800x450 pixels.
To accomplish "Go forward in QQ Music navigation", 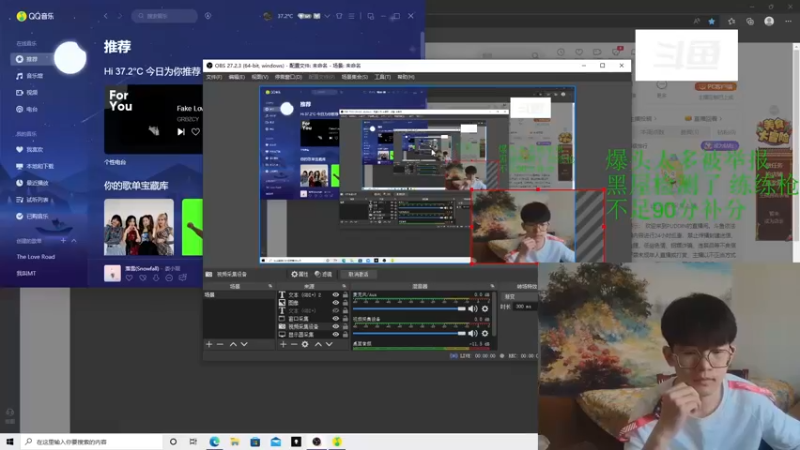I will coord(120,16).
